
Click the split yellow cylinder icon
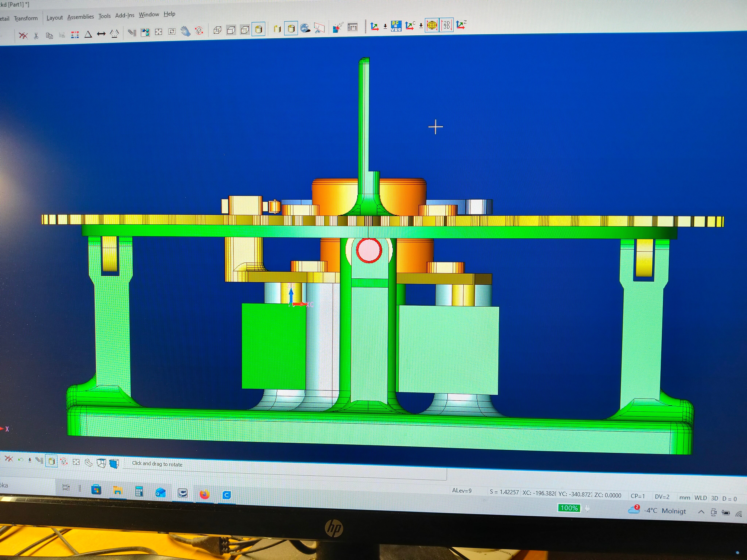pos(277,29)
